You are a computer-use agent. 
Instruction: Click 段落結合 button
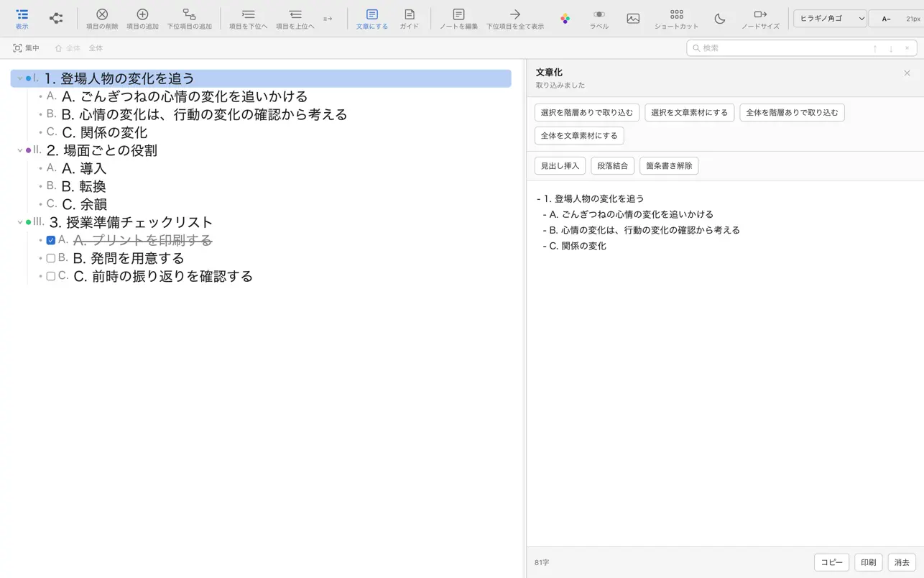coord(613,166)
